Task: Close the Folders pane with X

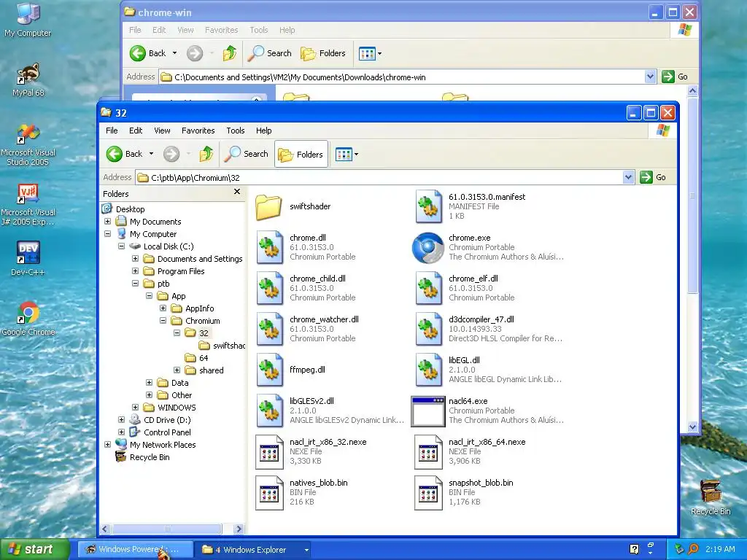Action: [237, 192]
